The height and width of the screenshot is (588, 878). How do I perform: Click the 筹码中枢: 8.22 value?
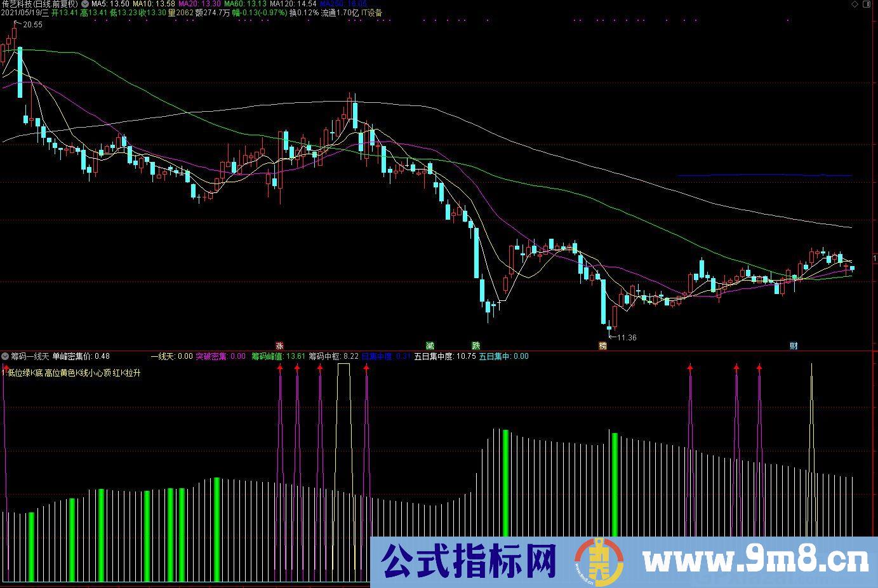pos(334,356)
